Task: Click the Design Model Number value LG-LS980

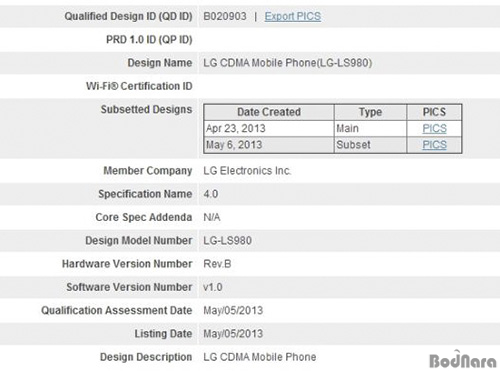Action: pos(227,241)
